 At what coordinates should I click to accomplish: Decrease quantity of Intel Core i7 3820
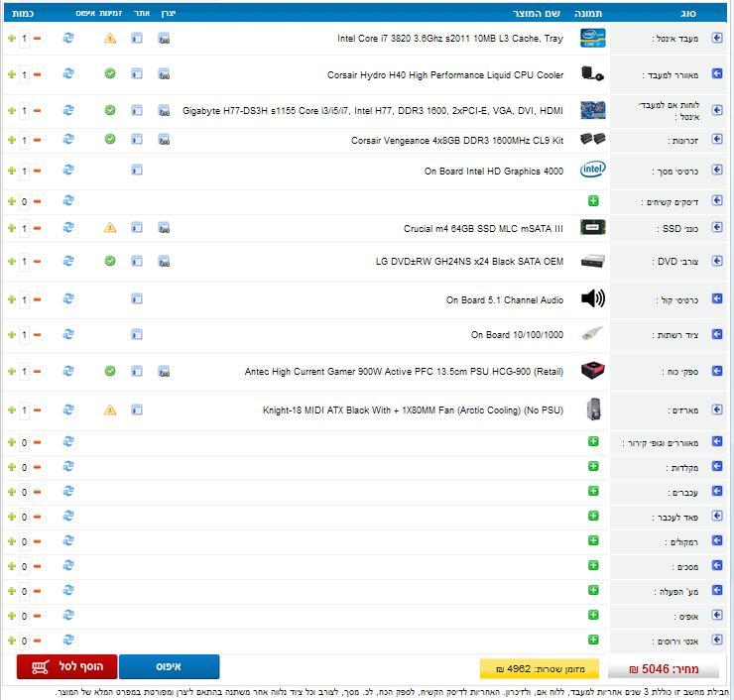[x=37, y=39]
